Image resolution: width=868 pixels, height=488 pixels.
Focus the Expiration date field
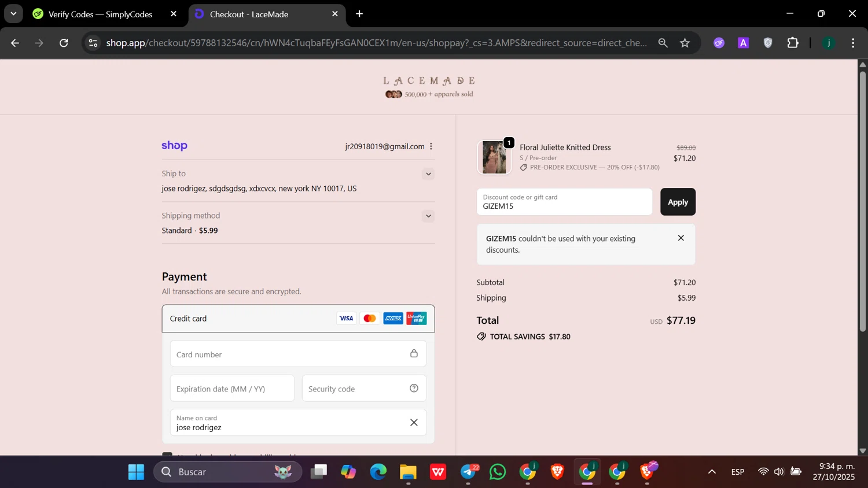232,389
